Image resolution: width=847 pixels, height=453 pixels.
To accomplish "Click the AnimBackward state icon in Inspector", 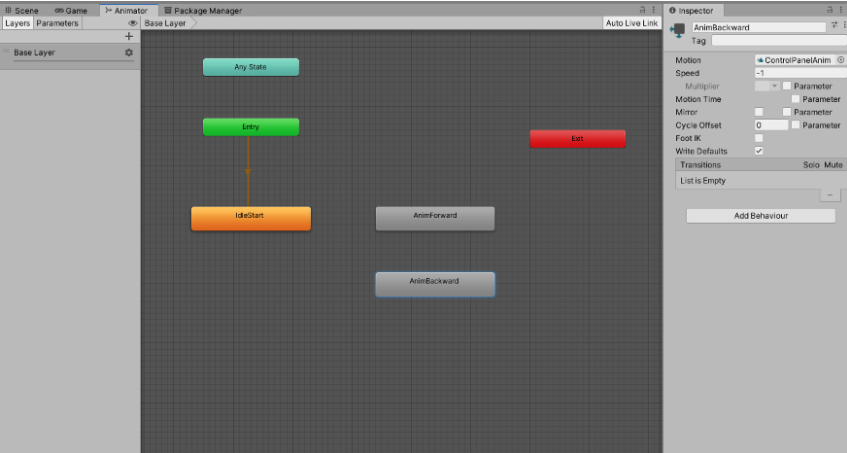I will click(679, 30).
